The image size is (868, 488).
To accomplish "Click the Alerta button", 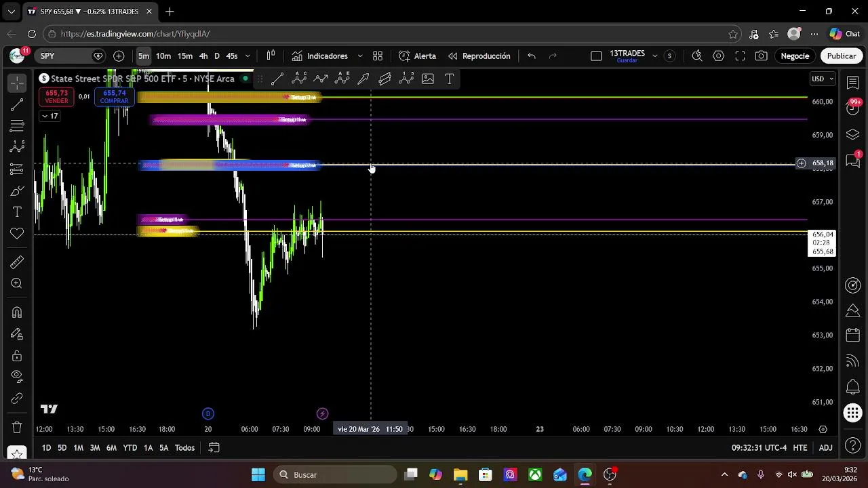I will 418,56.
